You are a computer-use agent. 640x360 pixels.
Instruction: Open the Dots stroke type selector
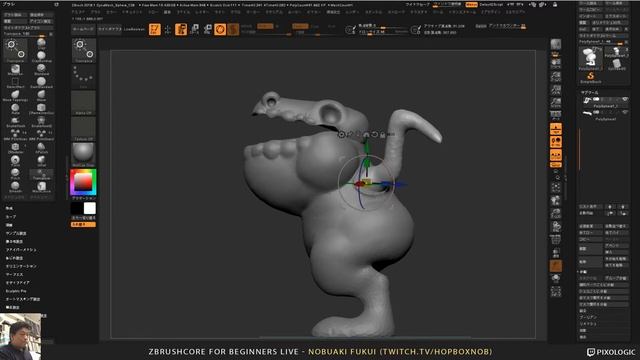pyautogui.click(x=84, y=77)
